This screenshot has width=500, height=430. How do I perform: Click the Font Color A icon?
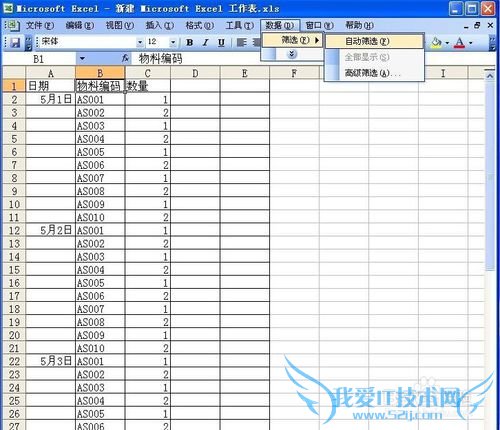click(460, 42)
